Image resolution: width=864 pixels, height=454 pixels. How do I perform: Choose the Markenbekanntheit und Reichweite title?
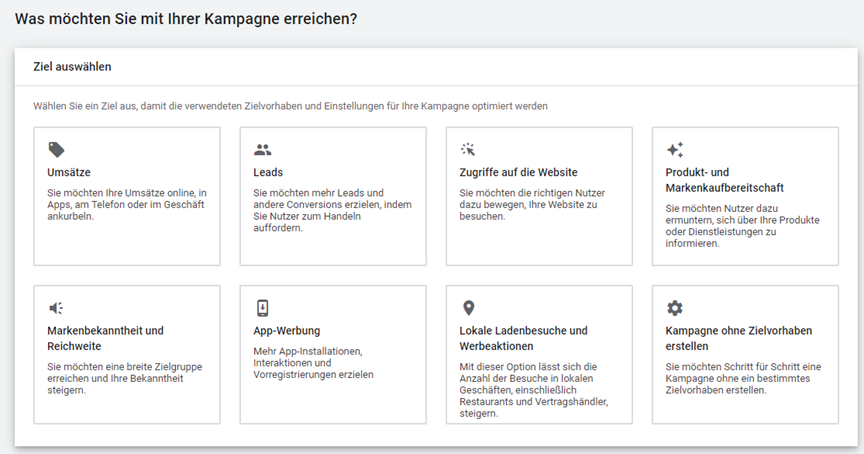click(105, 338)
